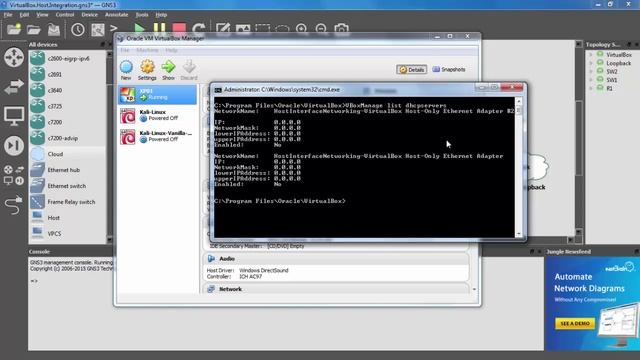This screenshot has width=640, height=360.
Task: Open Settings gear in VirtualBox Manager
Action: point(147,70)
